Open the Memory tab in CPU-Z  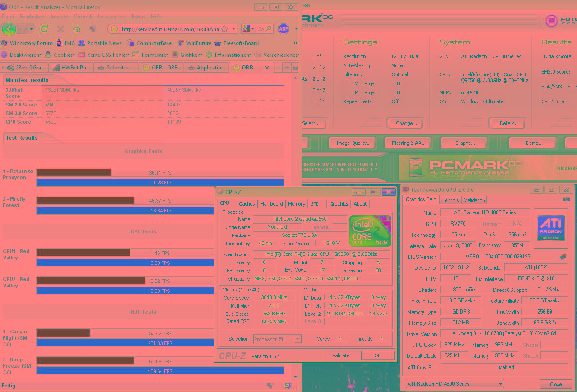coord(296,204)
